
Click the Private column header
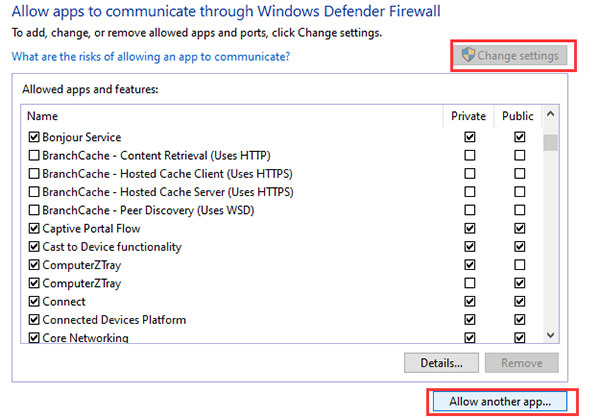(468, 116)
